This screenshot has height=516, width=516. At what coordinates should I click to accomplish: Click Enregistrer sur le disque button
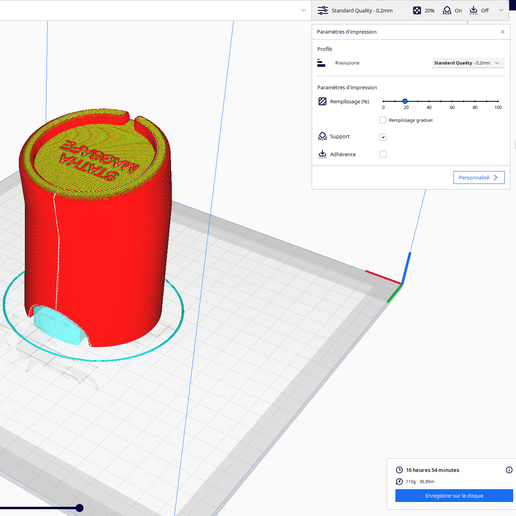click(x=454, y=496)
